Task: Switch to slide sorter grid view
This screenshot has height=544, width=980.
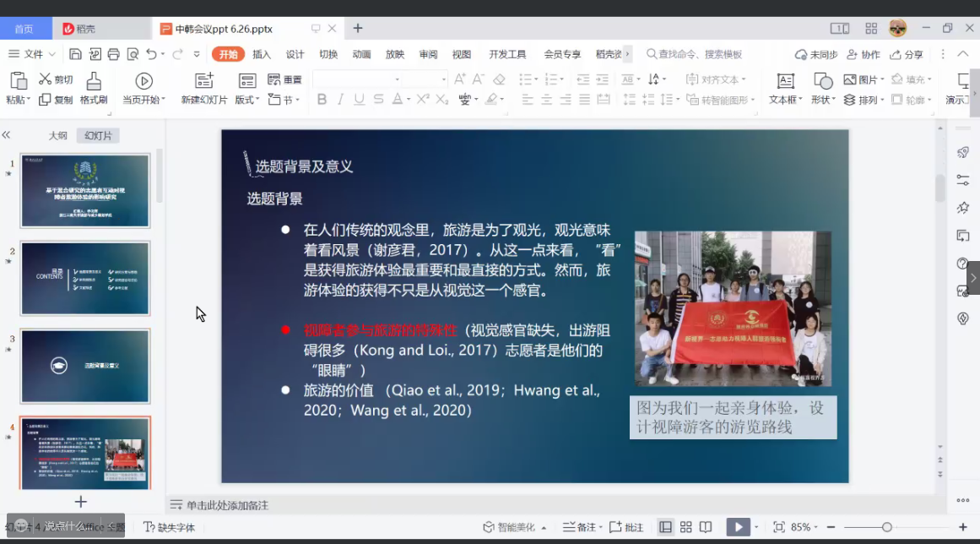Action: click(685, 527)
